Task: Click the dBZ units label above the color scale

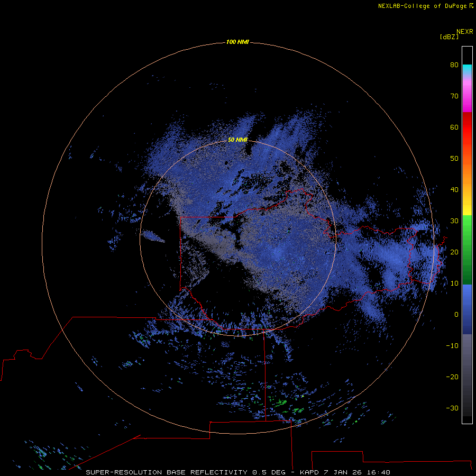Action: [449, 36]
